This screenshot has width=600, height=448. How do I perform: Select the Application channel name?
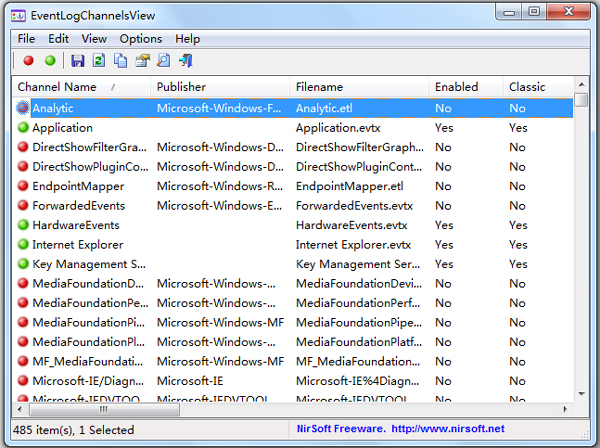[x=62, y=128]
